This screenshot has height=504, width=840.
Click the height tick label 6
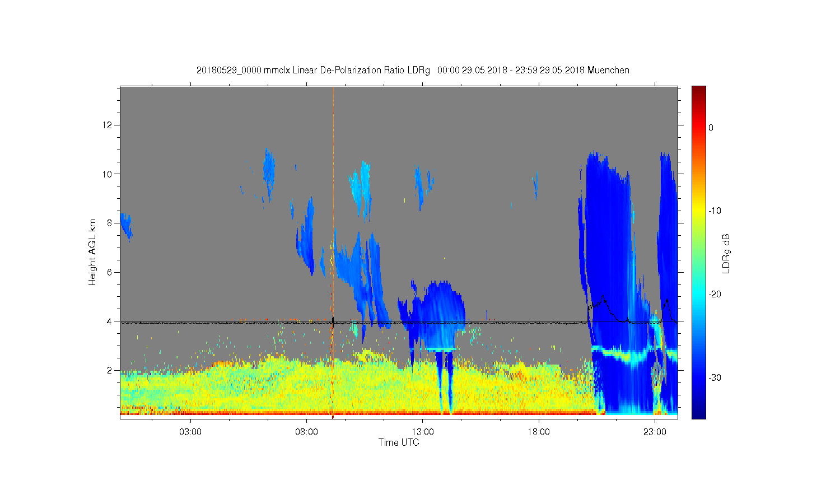(x=110, y=272)
